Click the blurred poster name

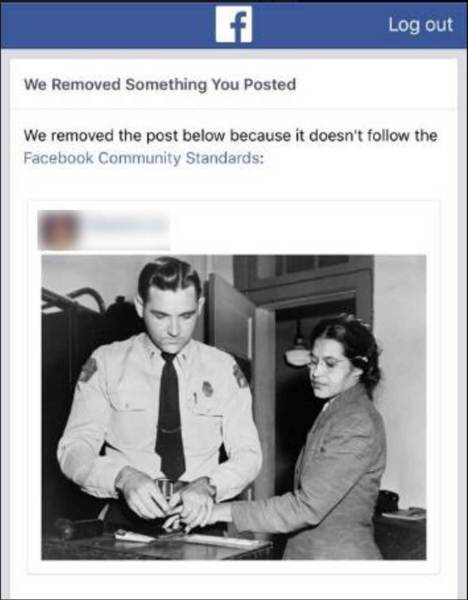pos(126,226)
